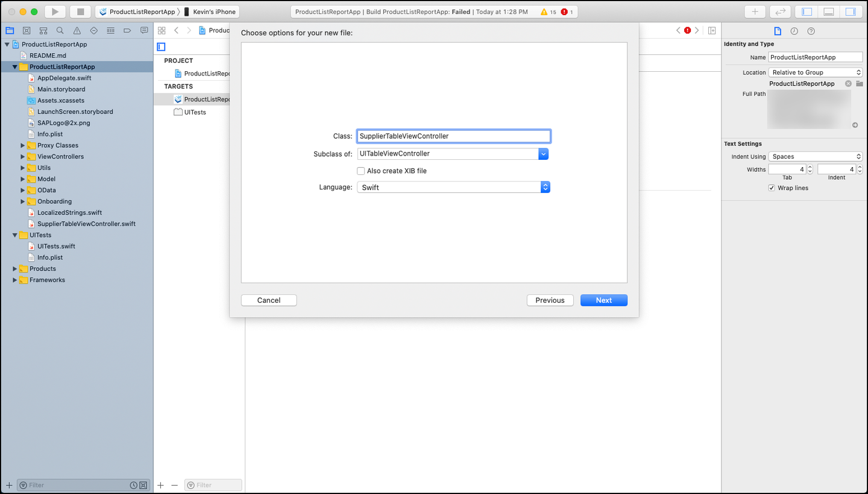Expand the Frameworks group

15,280
